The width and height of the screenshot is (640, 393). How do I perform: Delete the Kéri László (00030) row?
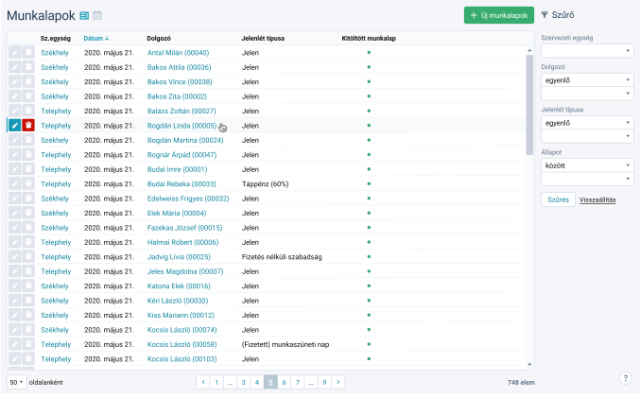coord(29,301)
